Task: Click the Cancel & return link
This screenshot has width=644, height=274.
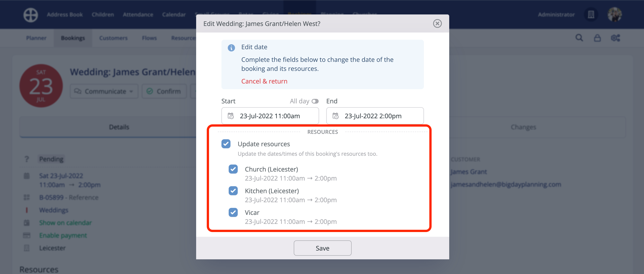Action: [x=264, y=81]
